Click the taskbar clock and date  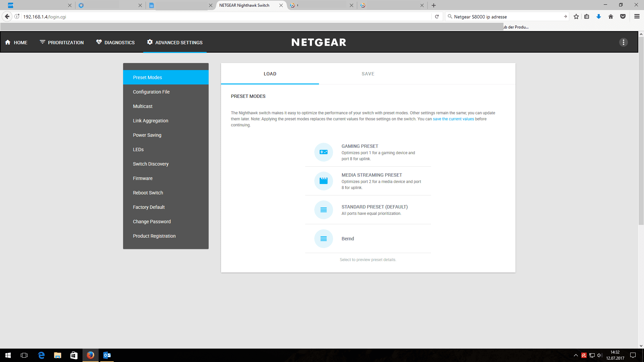615,355
